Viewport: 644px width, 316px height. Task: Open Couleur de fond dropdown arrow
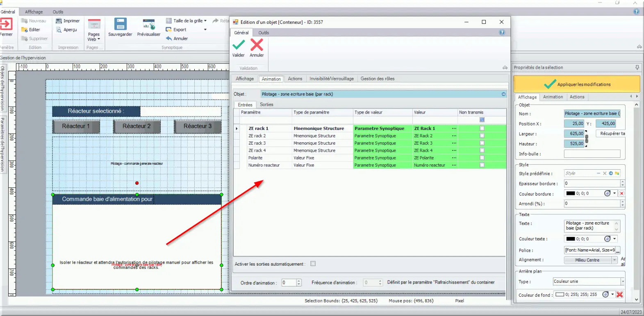click(612, 295)
